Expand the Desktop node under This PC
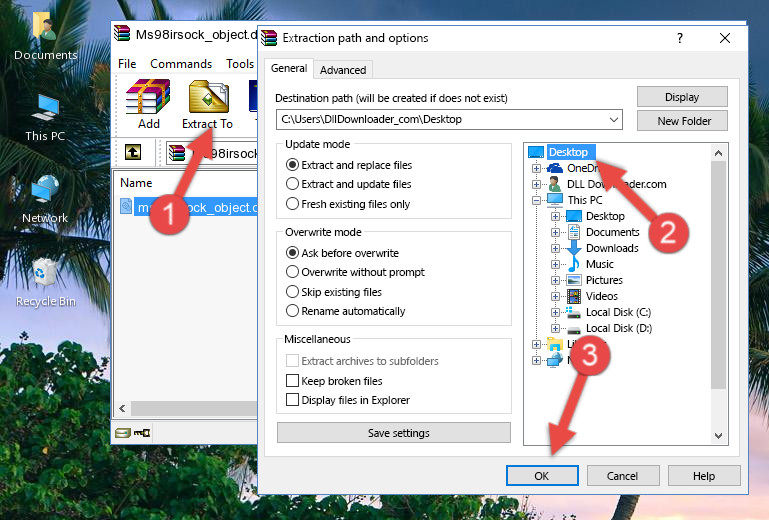 click(x=555, y=216)
